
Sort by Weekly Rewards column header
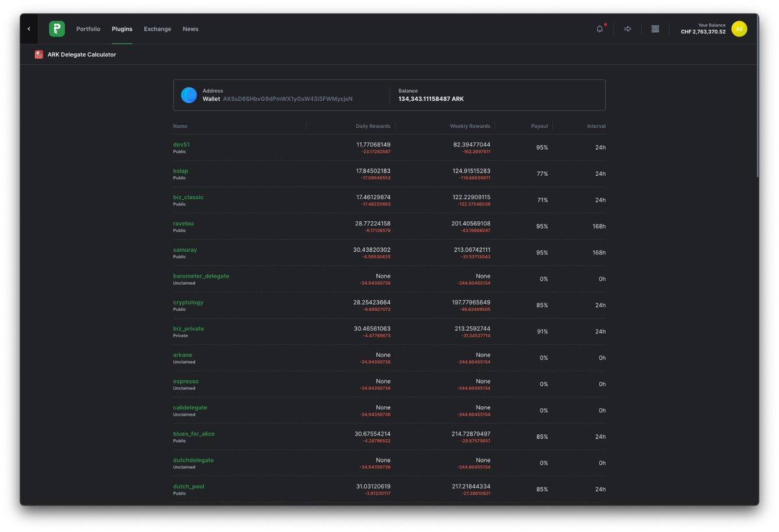(470, 126)
